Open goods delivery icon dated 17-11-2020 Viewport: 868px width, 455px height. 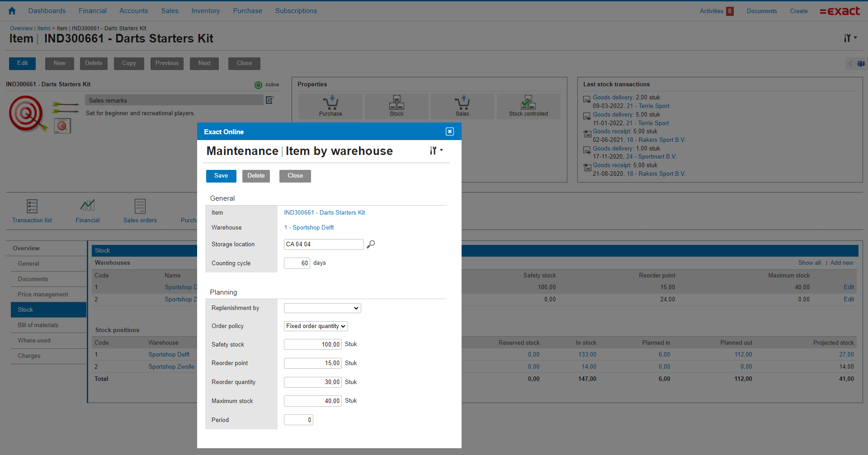pyautogui.click(x=587, y=150)
